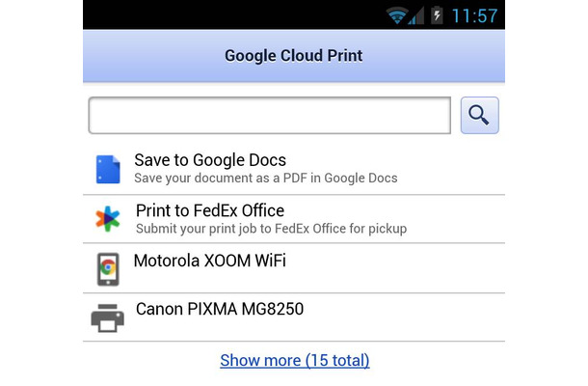
Task: Select Save to Google Docs option
Action: click(294, 169)
